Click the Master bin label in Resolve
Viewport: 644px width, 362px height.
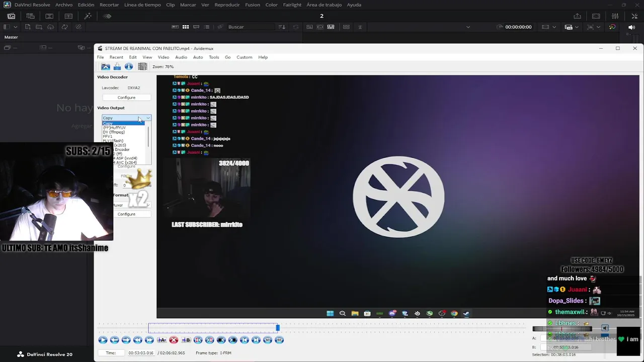tap(11, 37)
